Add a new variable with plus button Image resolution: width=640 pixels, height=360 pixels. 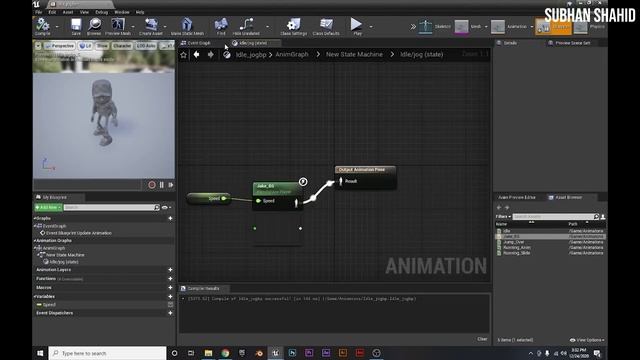point(170,296)
